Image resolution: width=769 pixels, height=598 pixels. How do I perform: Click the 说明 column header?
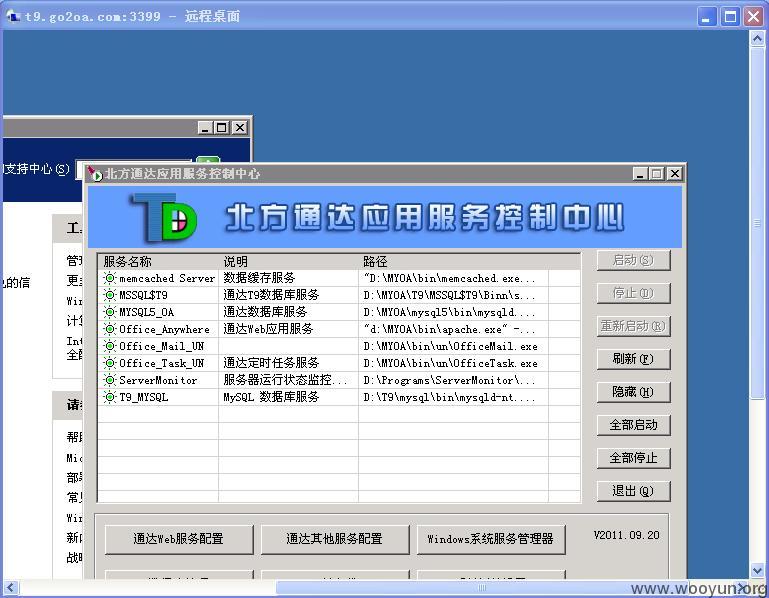[x=288, y=261]
